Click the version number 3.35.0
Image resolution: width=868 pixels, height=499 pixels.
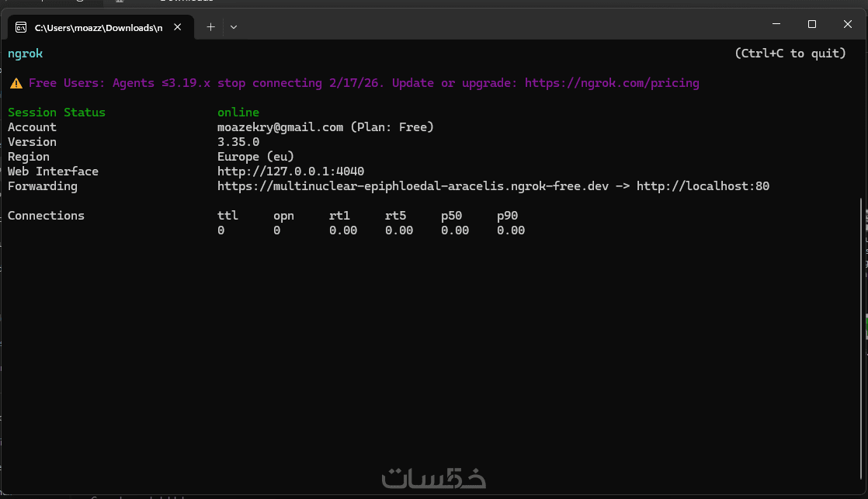tap(238, 142)
